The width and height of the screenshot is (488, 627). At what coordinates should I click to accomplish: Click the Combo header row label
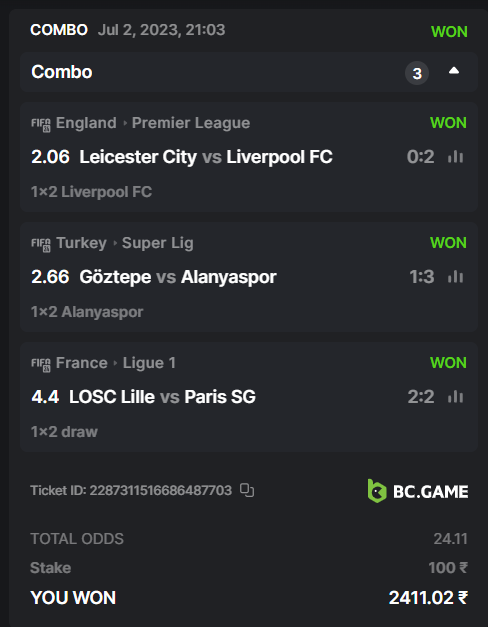(62, 72)
